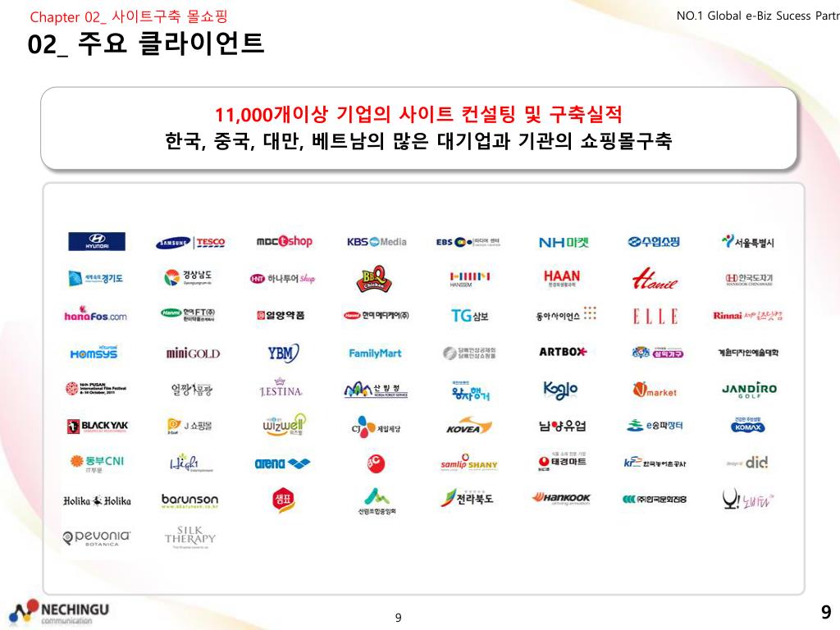Image resolution: width=840 pixels, height=630 pixels.
Task: Select the samlip SHANY logo
Action: (x=468, y=463)
